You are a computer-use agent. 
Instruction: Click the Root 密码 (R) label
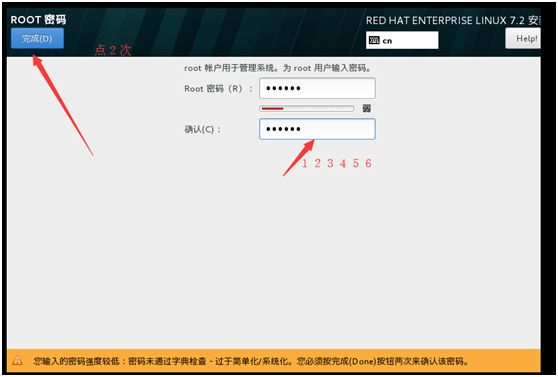218,89
